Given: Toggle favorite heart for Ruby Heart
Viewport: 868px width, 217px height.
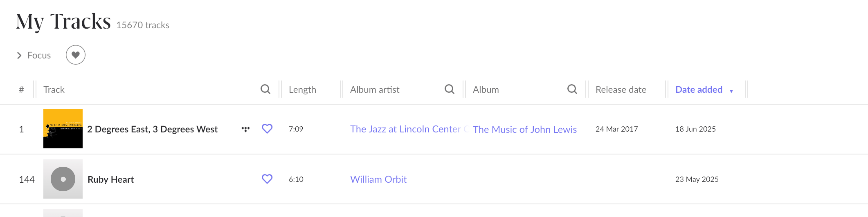Looking at the screenshot, I should (x=267, y=179).
